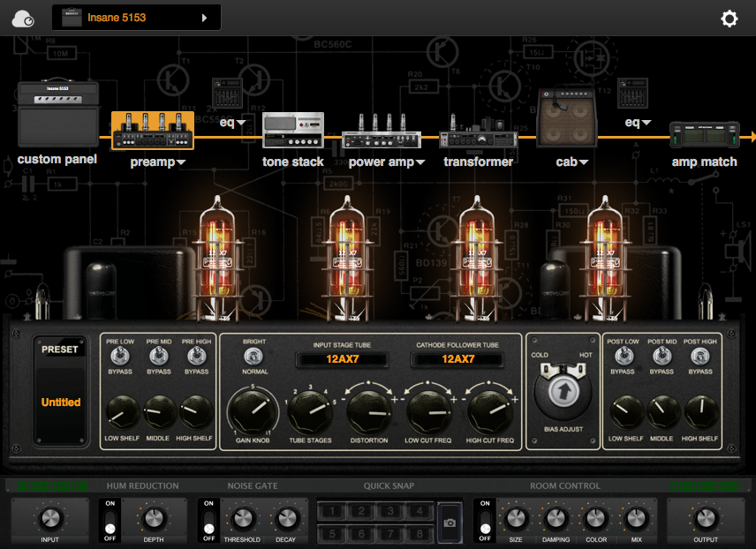Viewport: 756px width, 549px height.
Task: Click the cloud sync icon
Action: point(24,19)
